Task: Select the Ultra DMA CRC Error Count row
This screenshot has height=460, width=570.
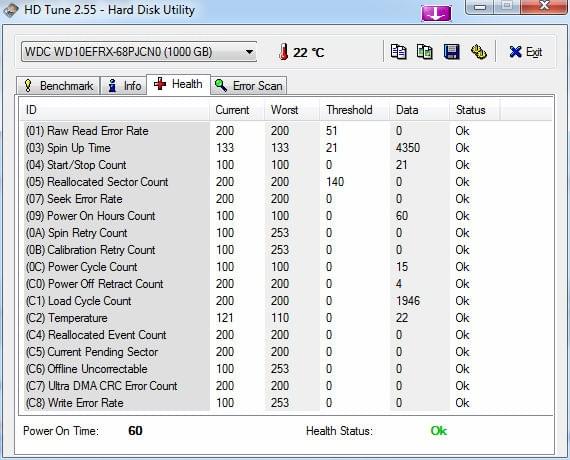Action: (x=287, y=386)
